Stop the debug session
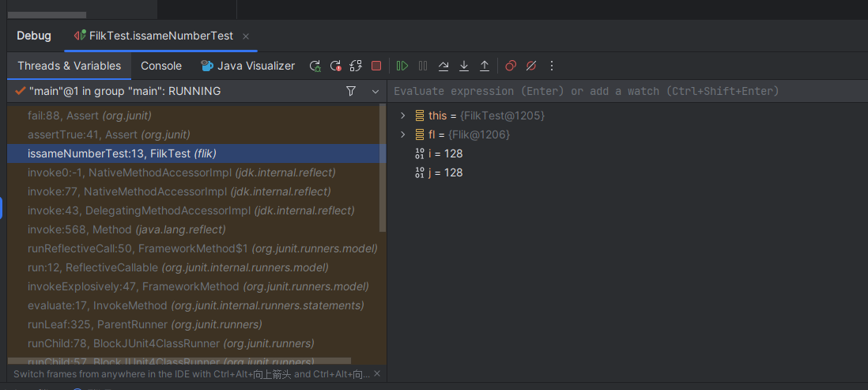868x390 pixels. click(376, 66)
